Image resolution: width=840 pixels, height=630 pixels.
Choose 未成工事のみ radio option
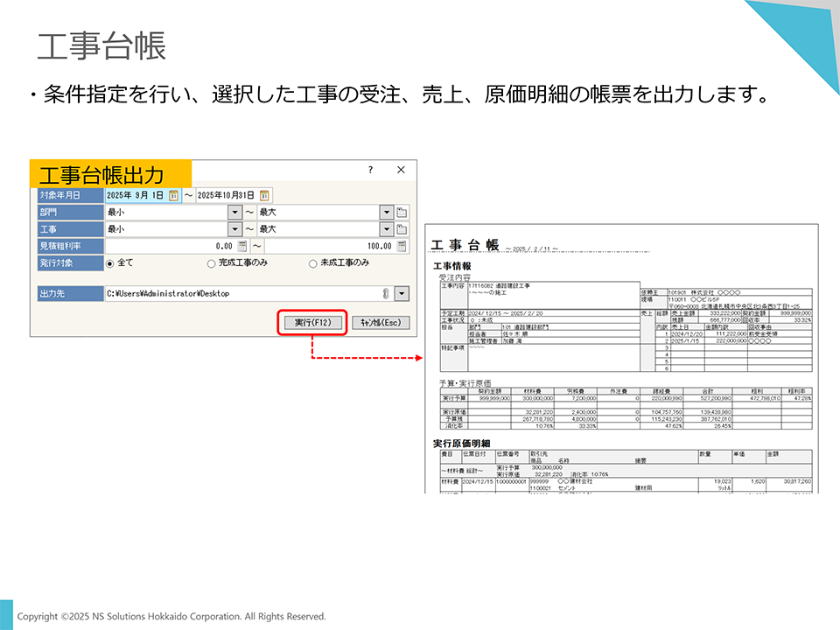point(312,263)
